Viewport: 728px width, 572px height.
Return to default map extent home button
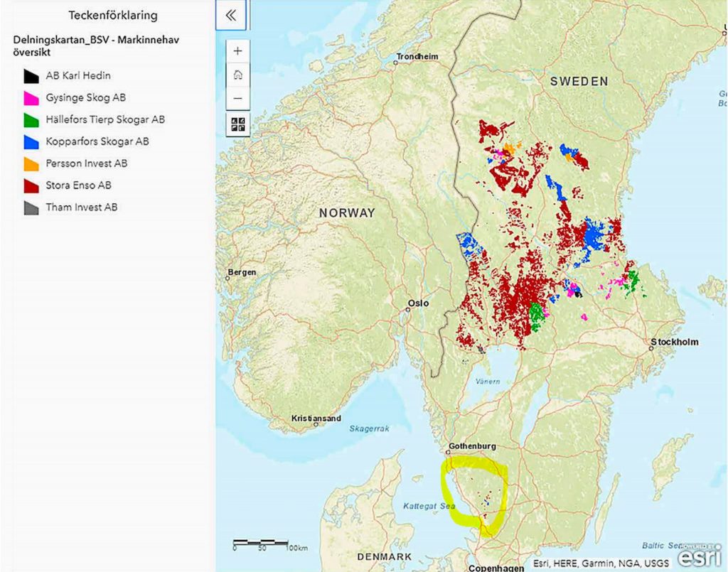237,75
